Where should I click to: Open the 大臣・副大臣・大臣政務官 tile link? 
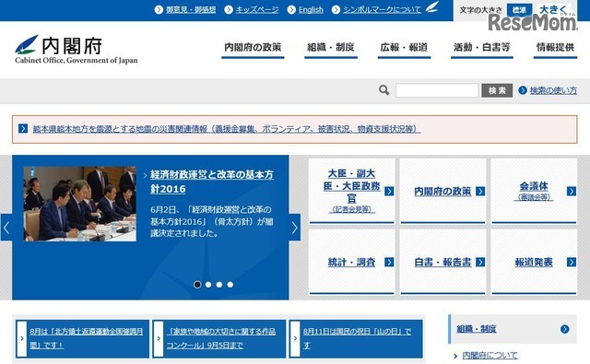coord(352,191)
